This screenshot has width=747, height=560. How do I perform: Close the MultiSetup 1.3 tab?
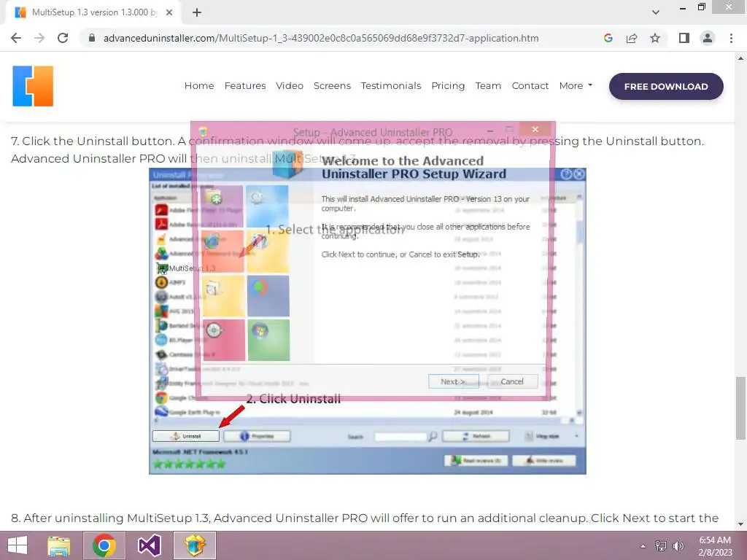169,12
